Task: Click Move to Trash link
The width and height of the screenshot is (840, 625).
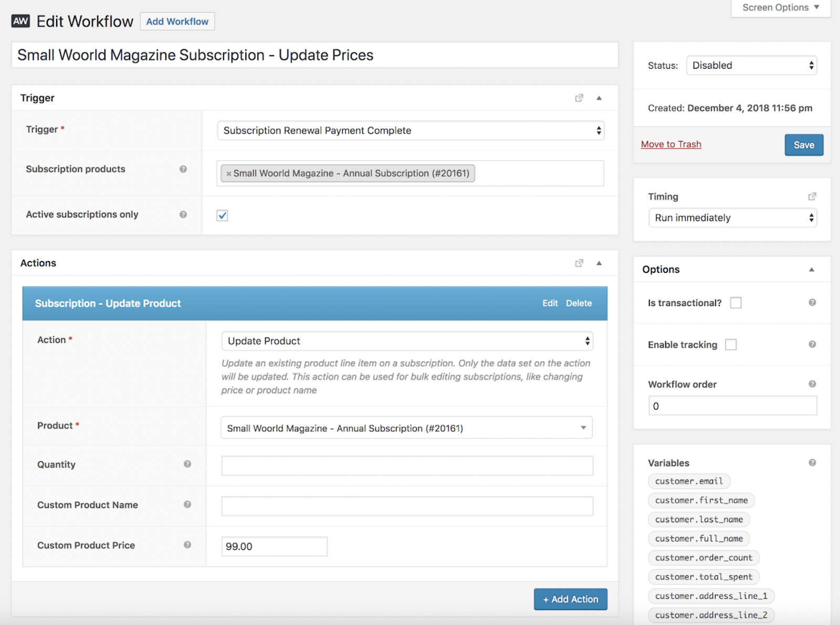Action: [671, 144]
